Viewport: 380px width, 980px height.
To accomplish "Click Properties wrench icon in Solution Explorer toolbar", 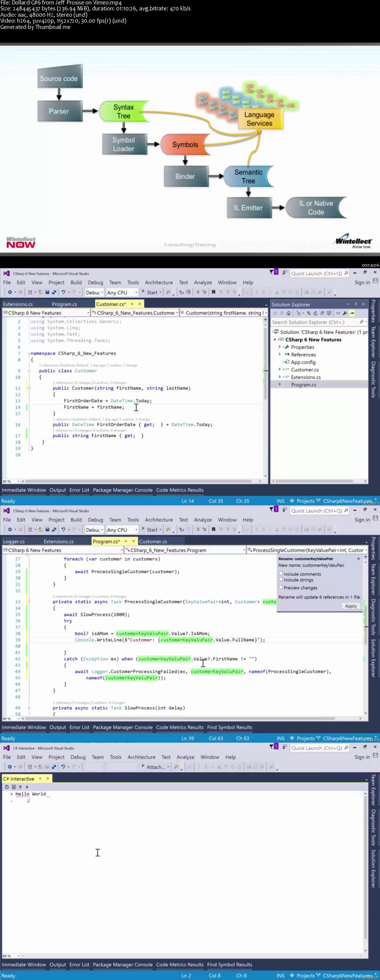I will 345,313.
